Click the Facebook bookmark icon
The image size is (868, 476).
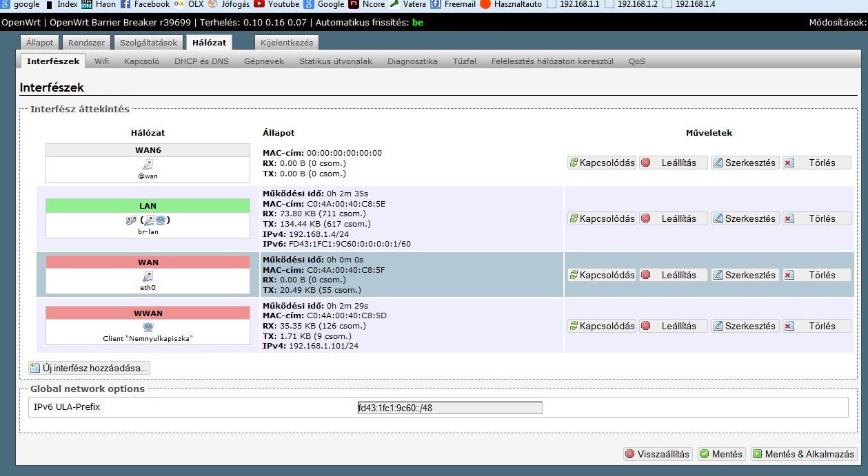point(125,4)
